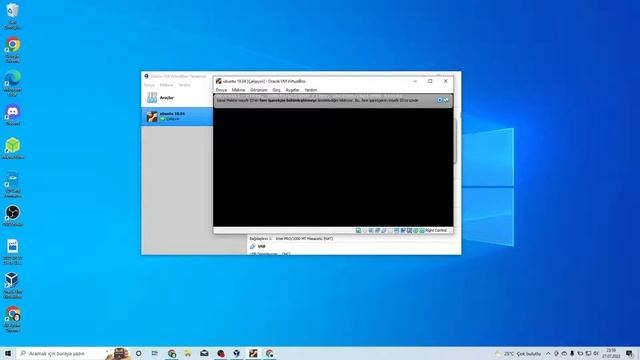Click optical drive icon in VM status bar
The height and width of the screenshot is (360, 640).
click(364, 231)
